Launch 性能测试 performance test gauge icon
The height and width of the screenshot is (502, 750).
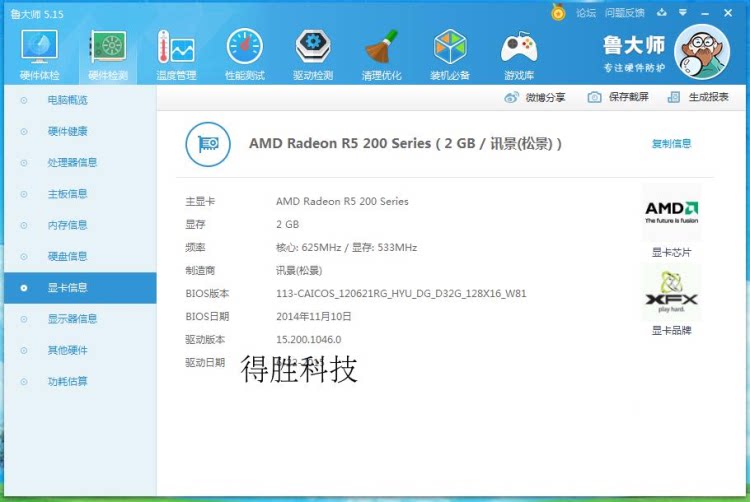pyautogui.click(x=244, y=46)
